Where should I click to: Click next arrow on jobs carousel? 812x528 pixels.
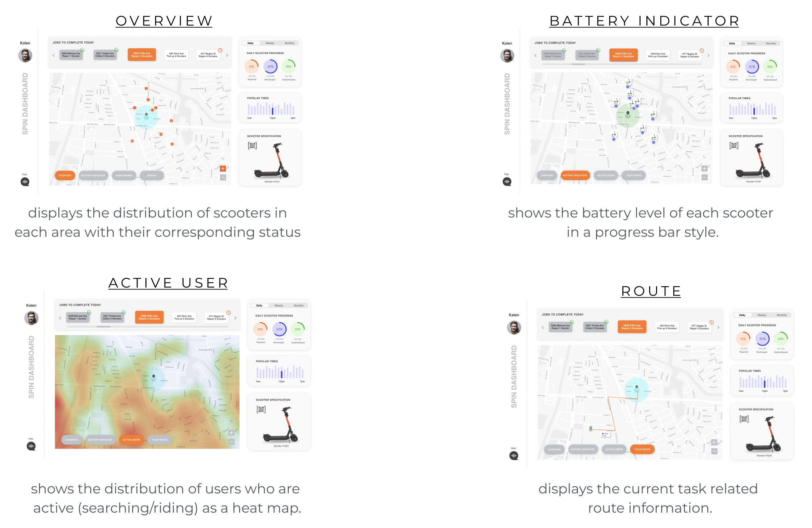pos(227,55)
